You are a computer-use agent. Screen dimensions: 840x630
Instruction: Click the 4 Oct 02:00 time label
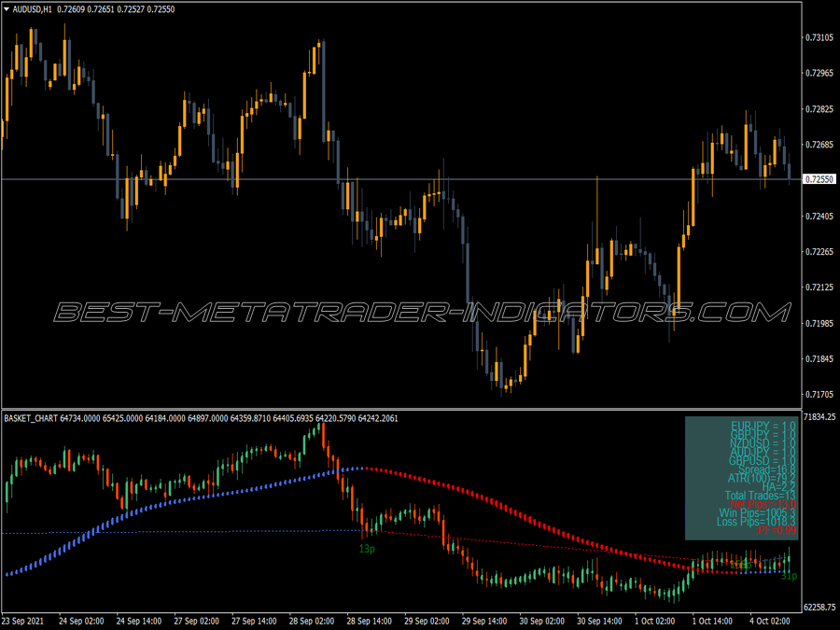click(x=770, y=622)
